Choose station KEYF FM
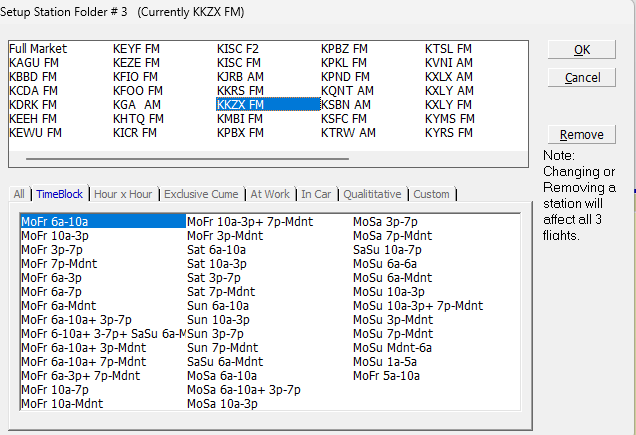Screen dimensions: 636x435 tap(136, 49)
